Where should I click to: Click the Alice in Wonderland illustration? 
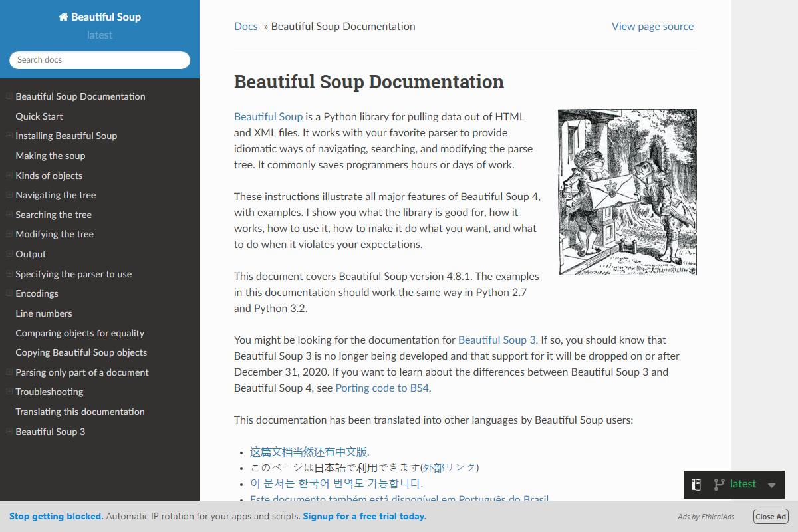pyautogui.click(x=627, y=192)
